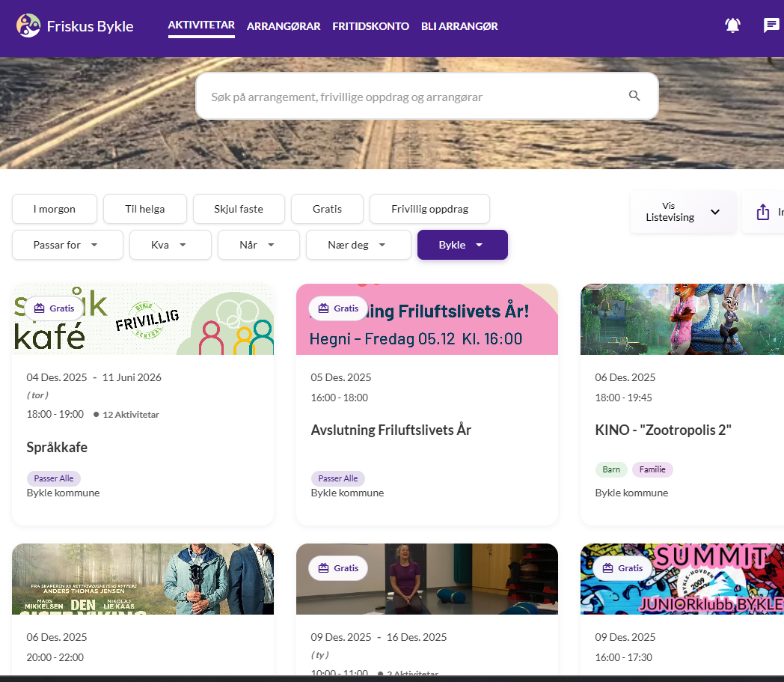
Task: Click Gratis ticket badge on Språkkafe card
Action: [x=54, y=308]
